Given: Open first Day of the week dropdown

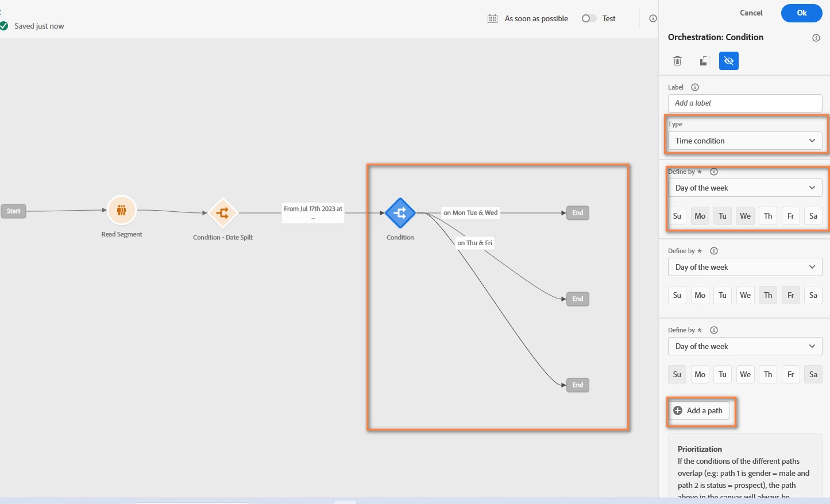Looking at the screenshot, I should pyautogui.click(x=745, y=188).
